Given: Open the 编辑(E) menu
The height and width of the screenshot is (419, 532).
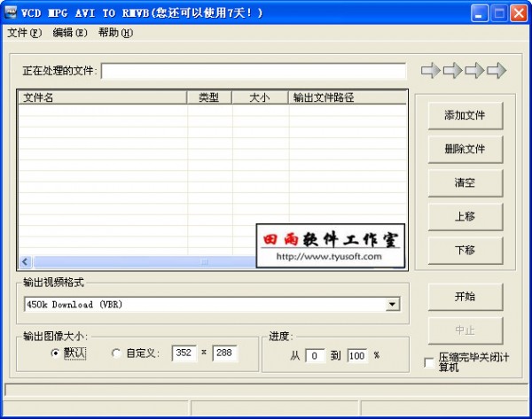Looking at the screenshot, I should [x=70, y=33].
